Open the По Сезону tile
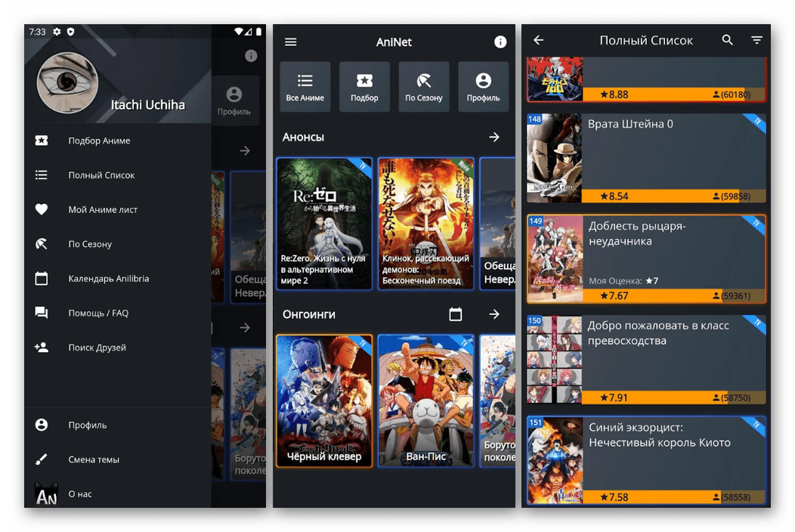The width and height of the screenshot is (795, 532). 423,87
